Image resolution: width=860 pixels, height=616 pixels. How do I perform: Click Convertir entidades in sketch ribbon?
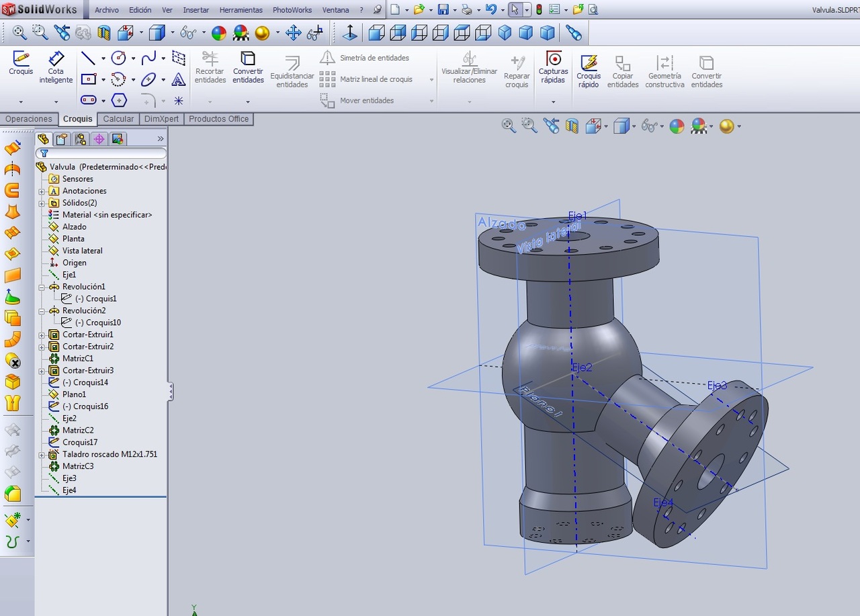[248, 67]
